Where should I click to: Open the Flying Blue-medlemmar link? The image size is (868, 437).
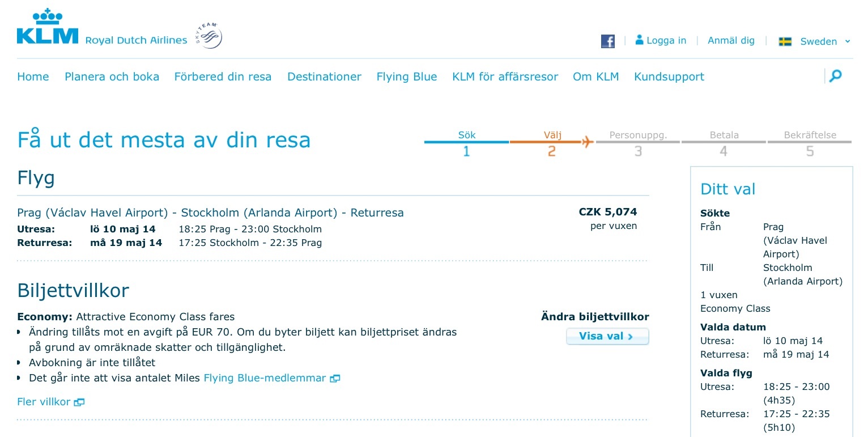(x=265, y=378)
